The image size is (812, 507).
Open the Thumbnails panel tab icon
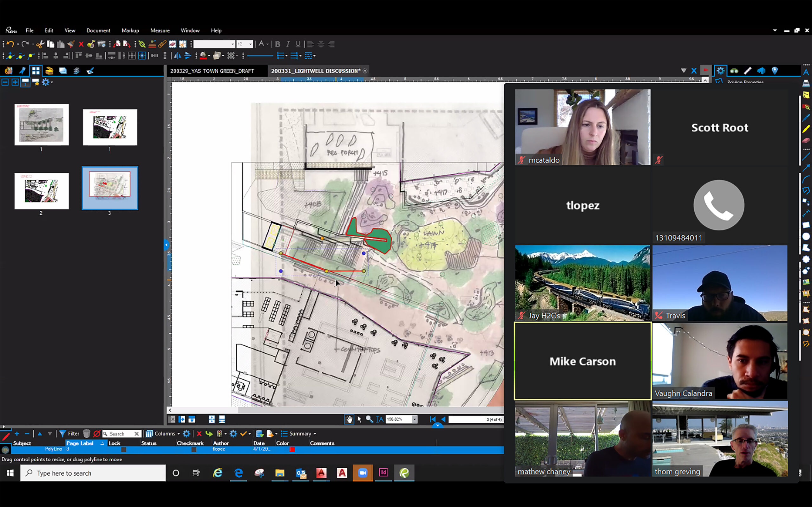(36, 70)
